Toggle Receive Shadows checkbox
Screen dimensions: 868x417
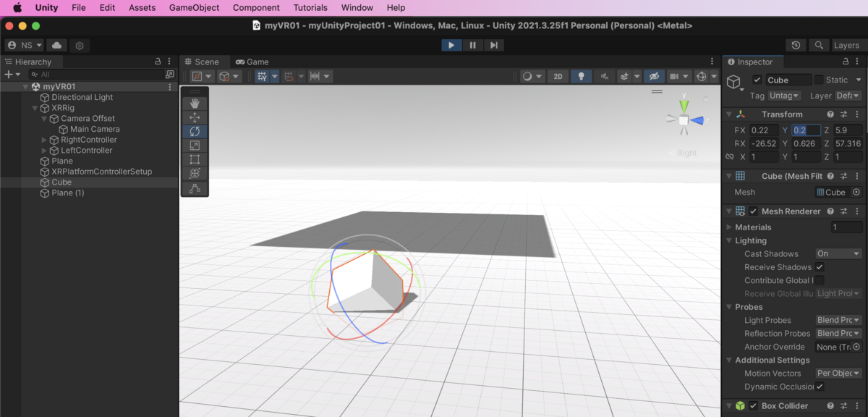pyautogui.click(x=820, y=267)
